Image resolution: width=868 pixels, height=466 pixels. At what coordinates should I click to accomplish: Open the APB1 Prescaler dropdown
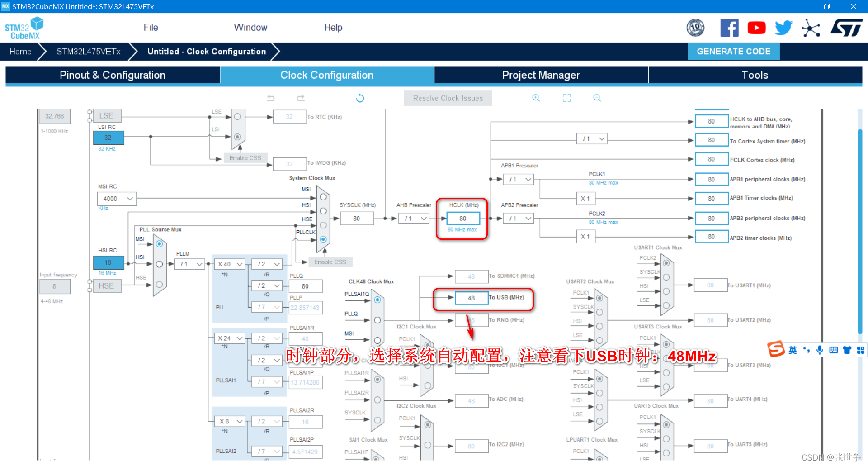[519, 180]
